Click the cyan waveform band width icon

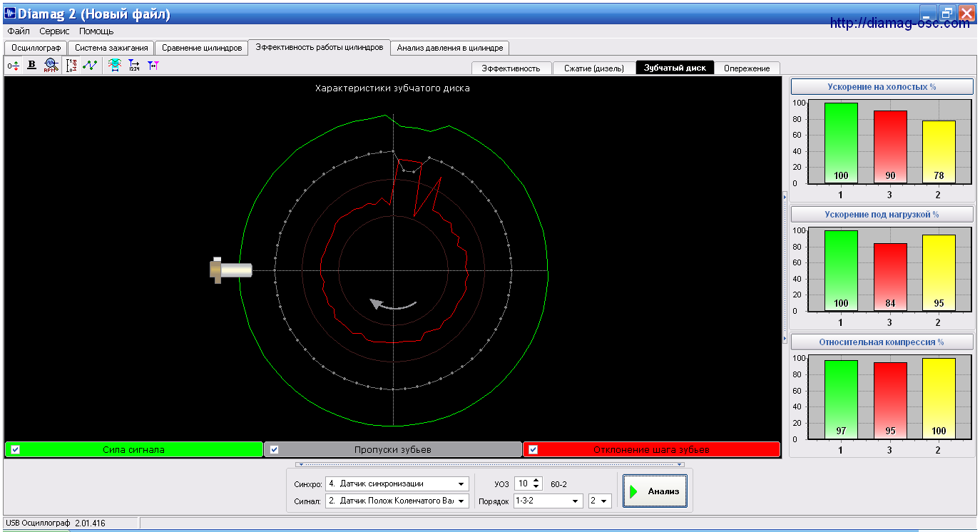tap(115, 65)
